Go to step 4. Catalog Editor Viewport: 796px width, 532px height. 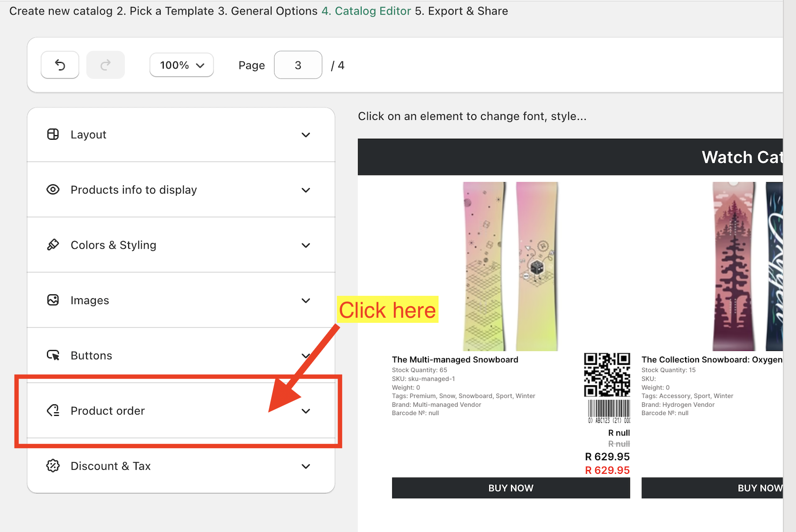[x=366, y=11]
